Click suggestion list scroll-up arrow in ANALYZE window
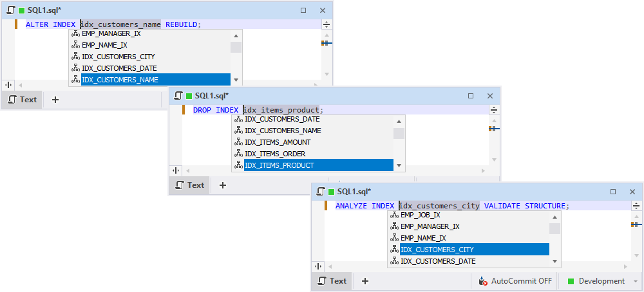Viewport: 644px width, 292px height. click(555, 217)
